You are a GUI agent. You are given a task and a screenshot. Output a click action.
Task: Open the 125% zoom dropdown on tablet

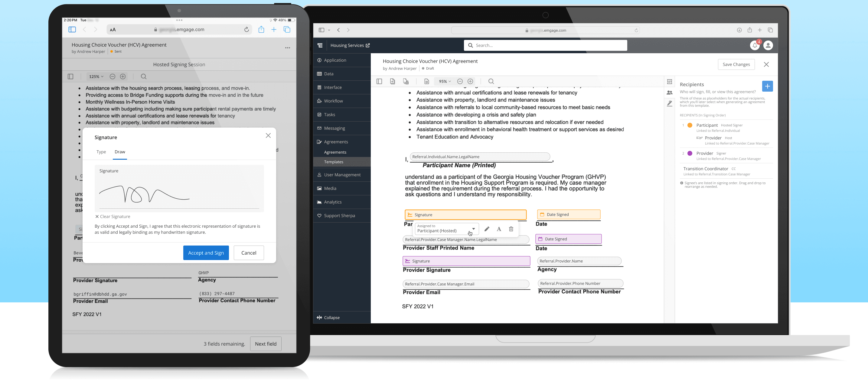(x=96, y=77)
